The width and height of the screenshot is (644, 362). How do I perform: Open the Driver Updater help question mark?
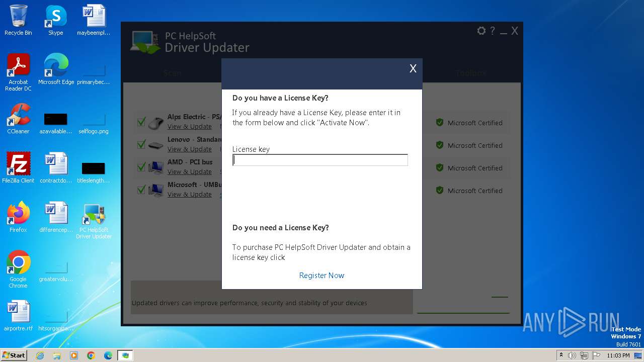click(x=493, y=31)
